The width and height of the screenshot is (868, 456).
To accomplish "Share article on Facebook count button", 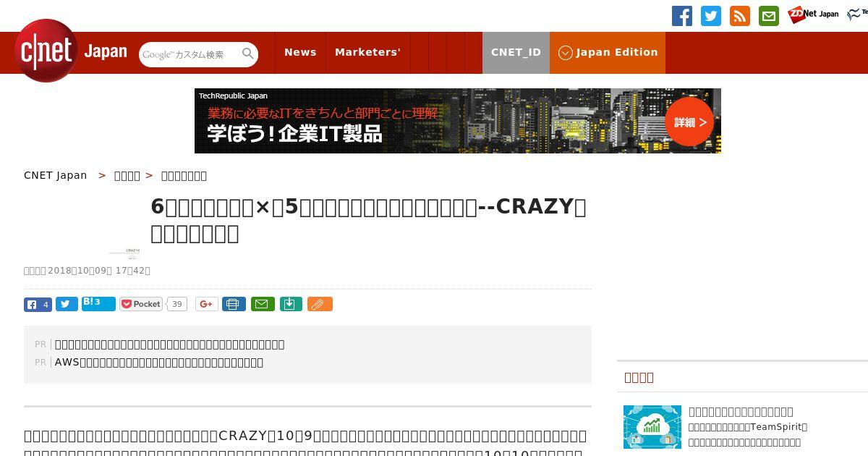I will pyautogui.click(x=38, y=305).
